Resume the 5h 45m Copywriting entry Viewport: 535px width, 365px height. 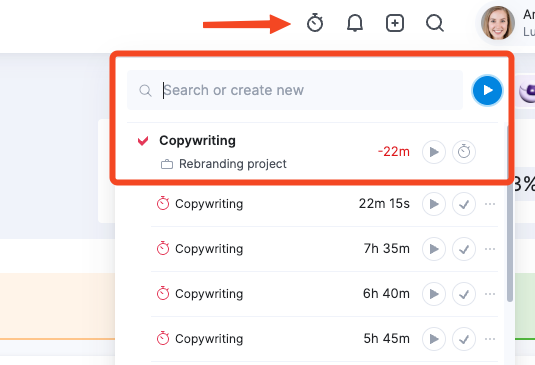(434, 339)
